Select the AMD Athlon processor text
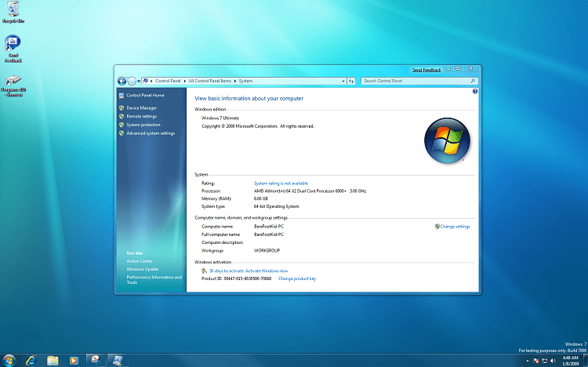 (x=310, y=191)
